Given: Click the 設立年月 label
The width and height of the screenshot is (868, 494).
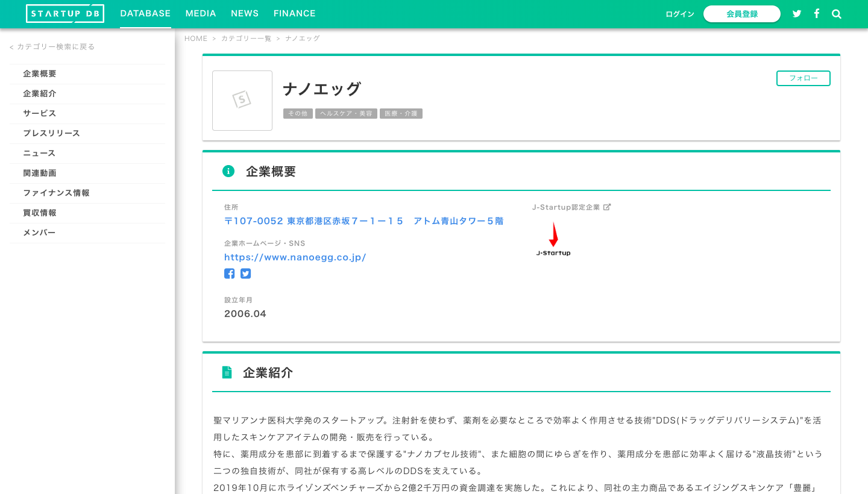Looking at the screenshot, I should click(x=238, y=300).
